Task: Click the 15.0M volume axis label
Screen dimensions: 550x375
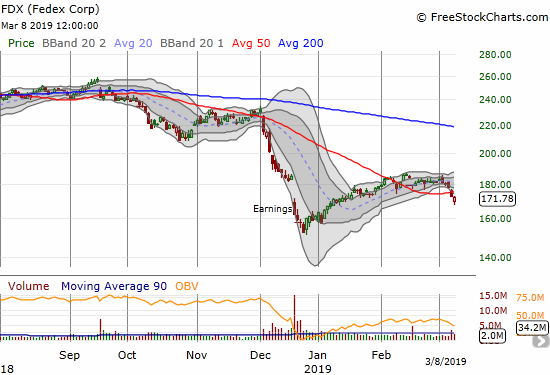Action: coord(493,296)
